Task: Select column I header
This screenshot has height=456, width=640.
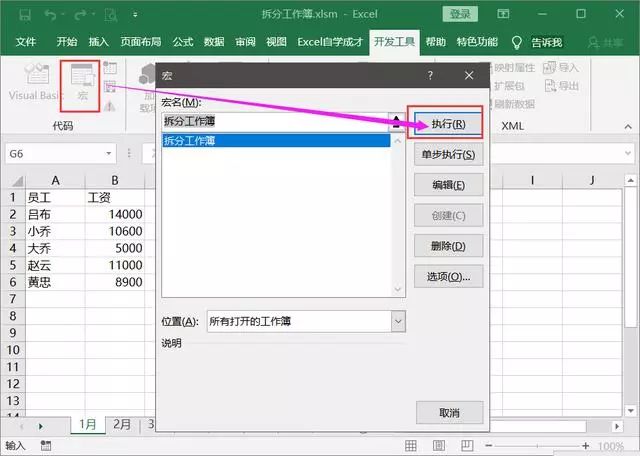Action: (x=532, y=180)
